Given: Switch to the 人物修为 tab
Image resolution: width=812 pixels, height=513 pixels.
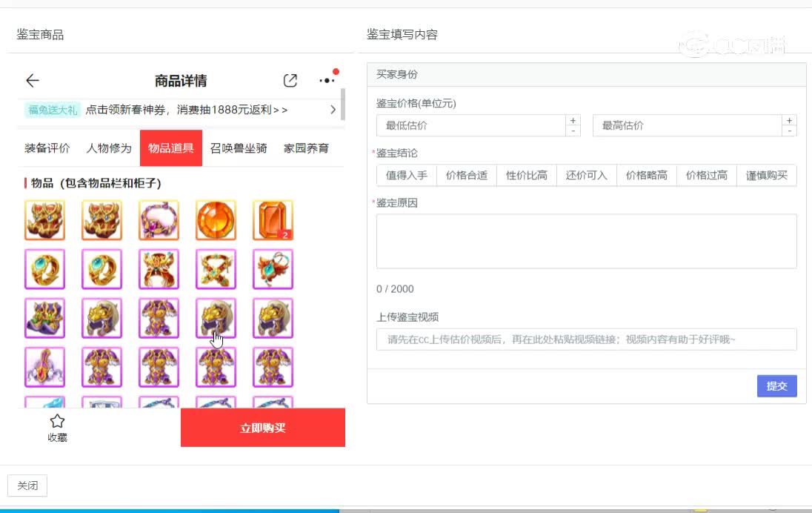Looking at the screenshot, I should [109, 148].
